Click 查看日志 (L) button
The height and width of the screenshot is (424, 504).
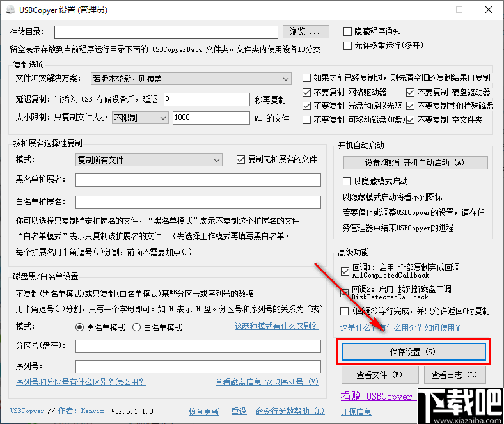(455, 375)
